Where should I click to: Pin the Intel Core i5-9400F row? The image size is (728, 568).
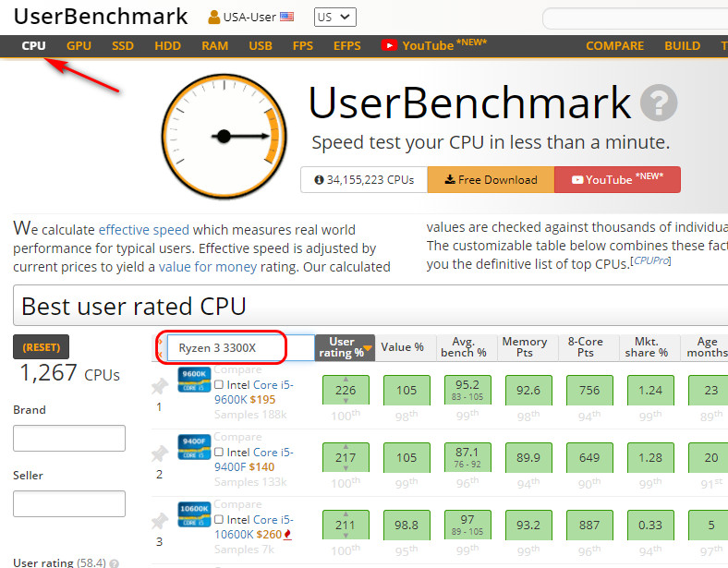pyautogui.click(x=160, y=453)
